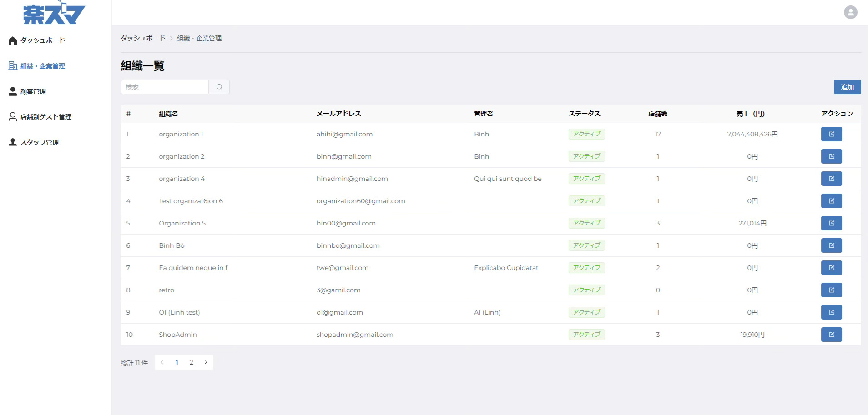Screen dimensions: 868x415
Task: Open 店舗別ゲスト管理 sidebar item
Action: tap(45, 117)
